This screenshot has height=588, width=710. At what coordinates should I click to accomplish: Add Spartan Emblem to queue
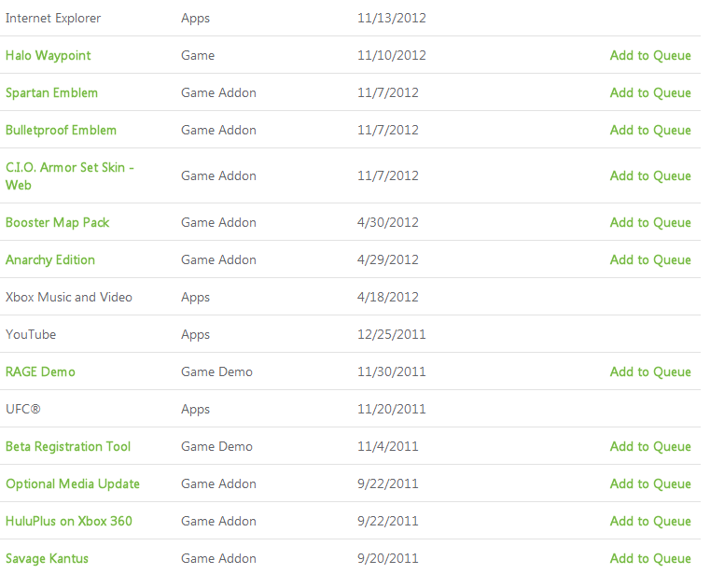(650, 92)
